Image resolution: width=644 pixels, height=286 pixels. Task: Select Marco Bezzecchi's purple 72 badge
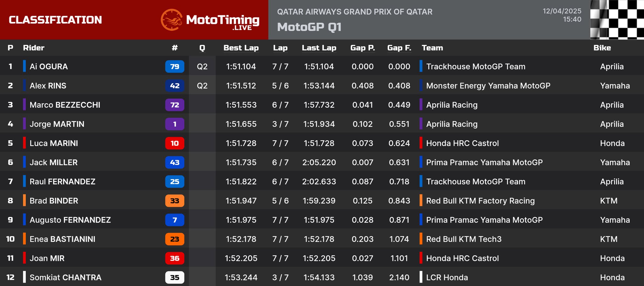pyautogui.click(x=175, y=105)
